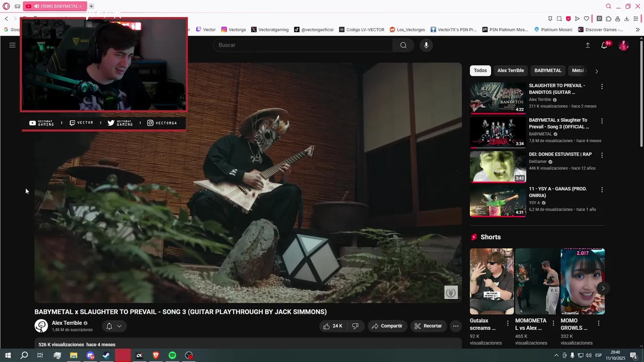Open the account avatar menu

point(623,45)
